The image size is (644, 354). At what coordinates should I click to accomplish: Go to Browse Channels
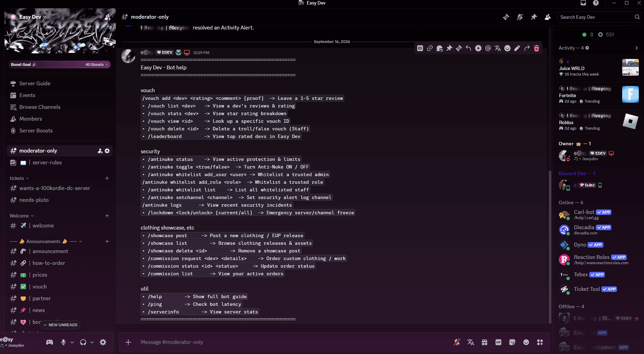pyautogui.click(x=60, y=107)
